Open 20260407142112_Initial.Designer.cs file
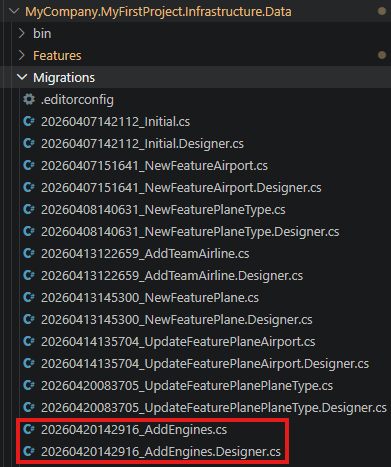The image size is (391, 467). click(142, 144)
